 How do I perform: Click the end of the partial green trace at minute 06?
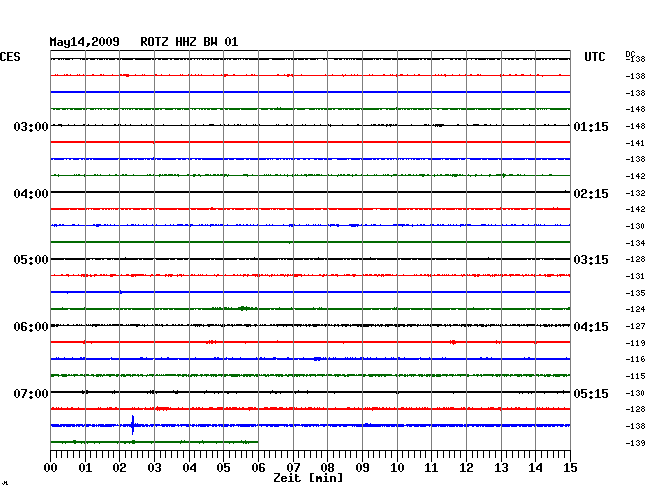257,442
